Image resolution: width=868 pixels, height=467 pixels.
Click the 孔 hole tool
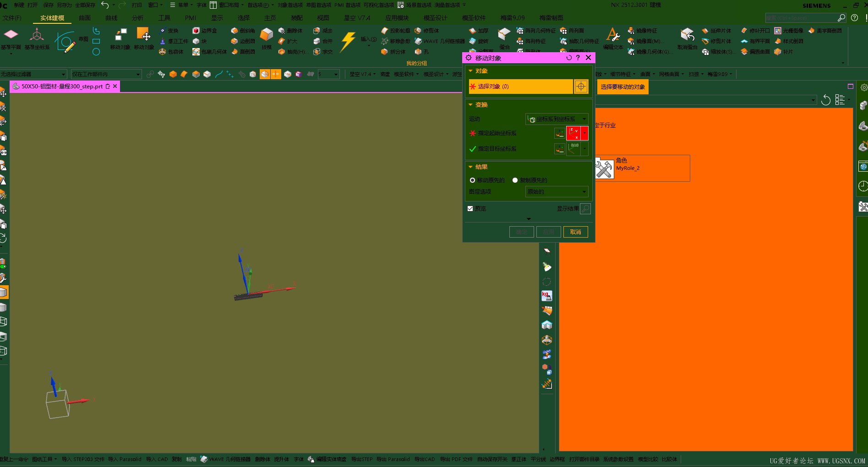[422, 52]
